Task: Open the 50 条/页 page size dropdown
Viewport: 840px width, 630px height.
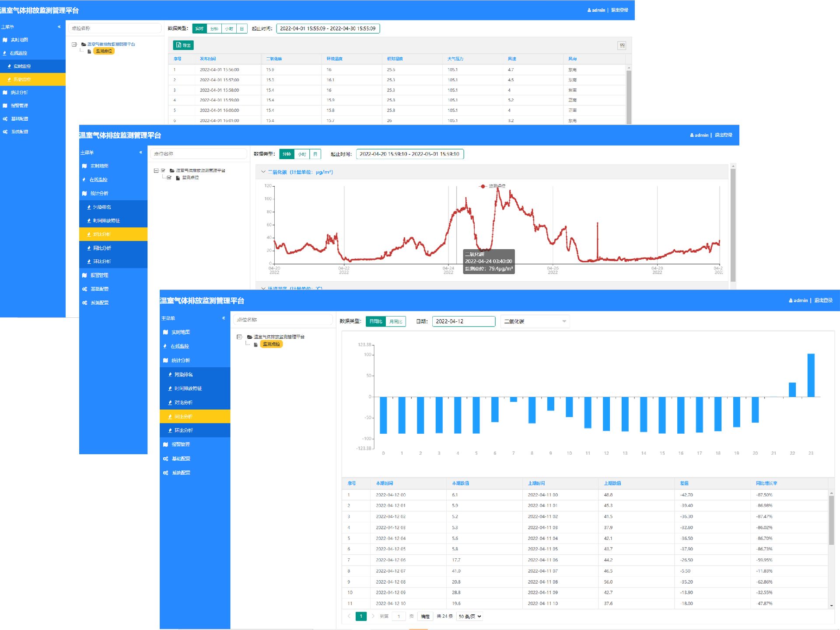Action: click(470, 616)
